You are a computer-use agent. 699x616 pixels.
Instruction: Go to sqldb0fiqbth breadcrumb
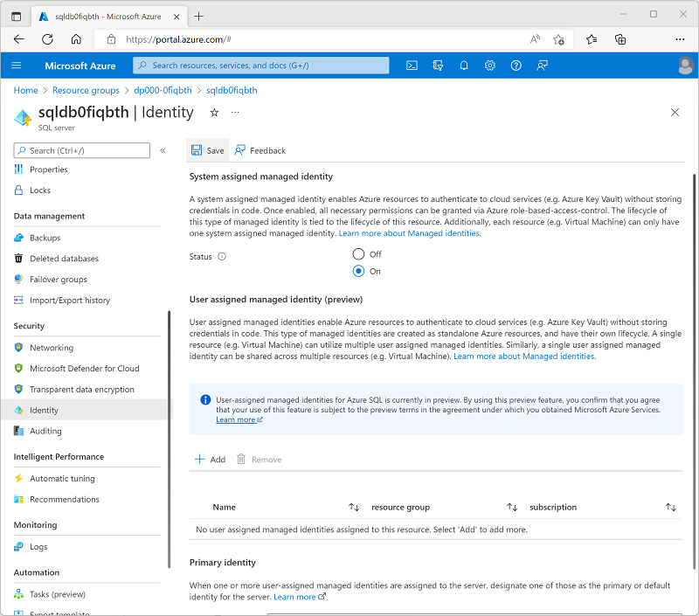click(232, 90)
